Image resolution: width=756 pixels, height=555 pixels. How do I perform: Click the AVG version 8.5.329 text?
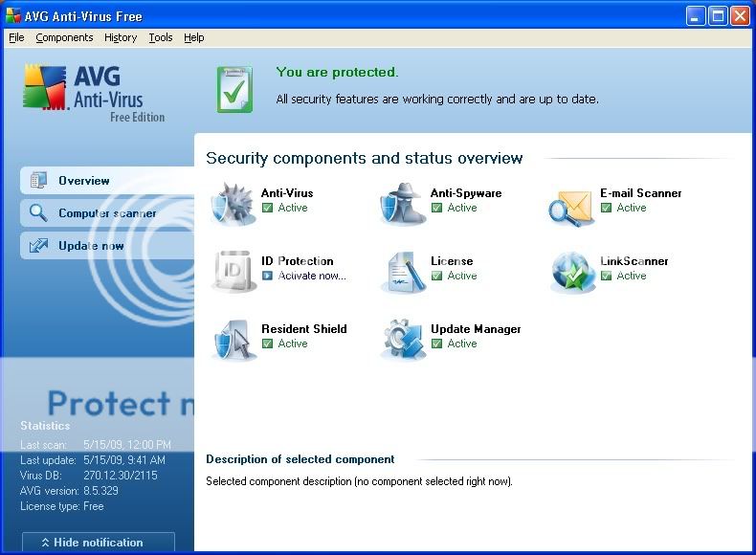69,491
